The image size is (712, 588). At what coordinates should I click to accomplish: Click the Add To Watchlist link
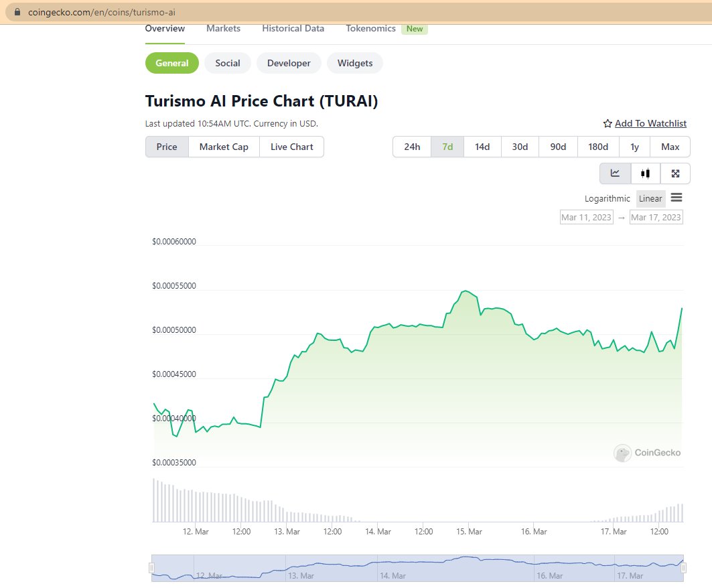(651, 123)
